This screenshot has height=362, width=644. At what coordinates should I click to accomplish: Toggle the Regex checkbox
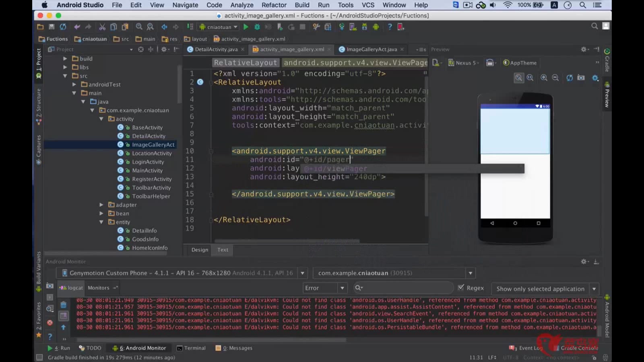(461, 288)
